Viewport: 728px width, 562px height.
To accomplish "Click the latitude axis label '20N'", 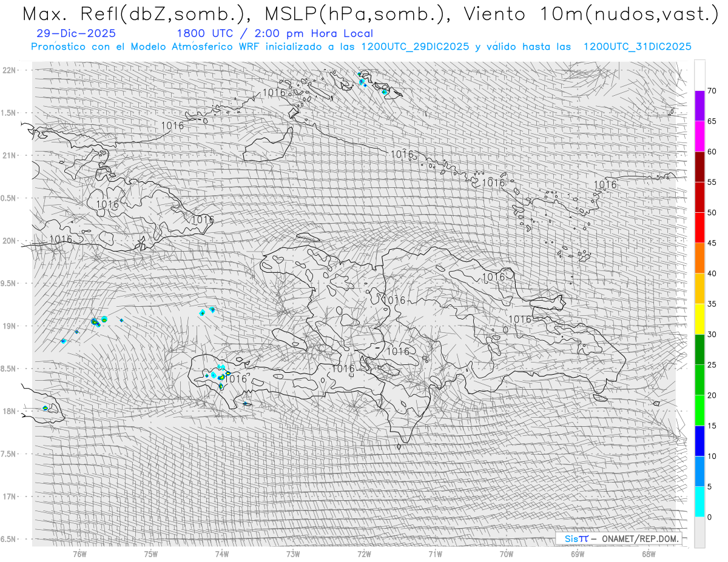I will (x=10, y=241).
